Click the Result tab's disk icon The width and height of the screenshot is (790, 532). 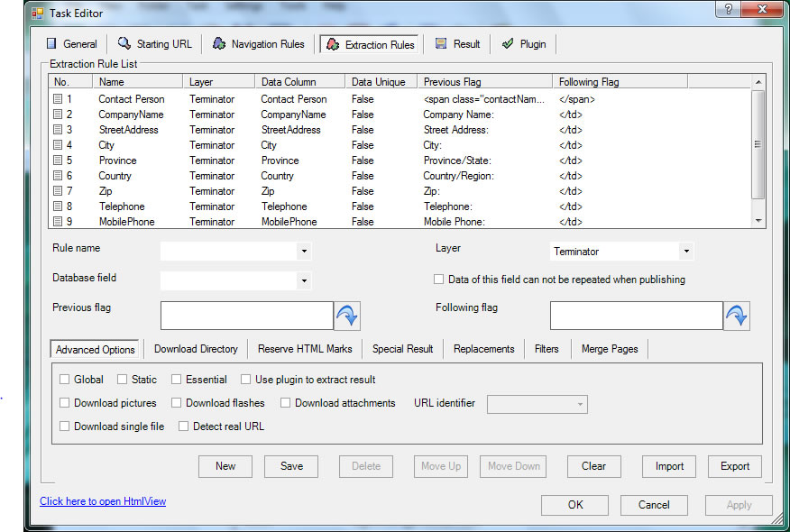click(441, 44)
